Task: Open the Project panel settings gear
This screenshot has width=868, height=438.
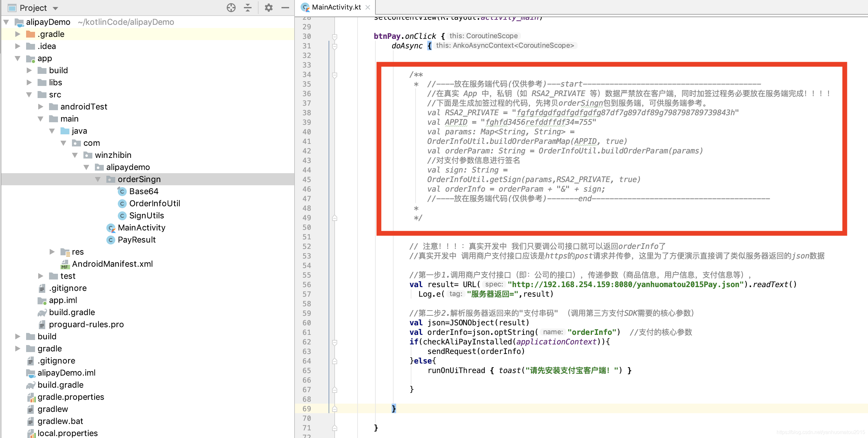Action: click(x=268, y=8)
